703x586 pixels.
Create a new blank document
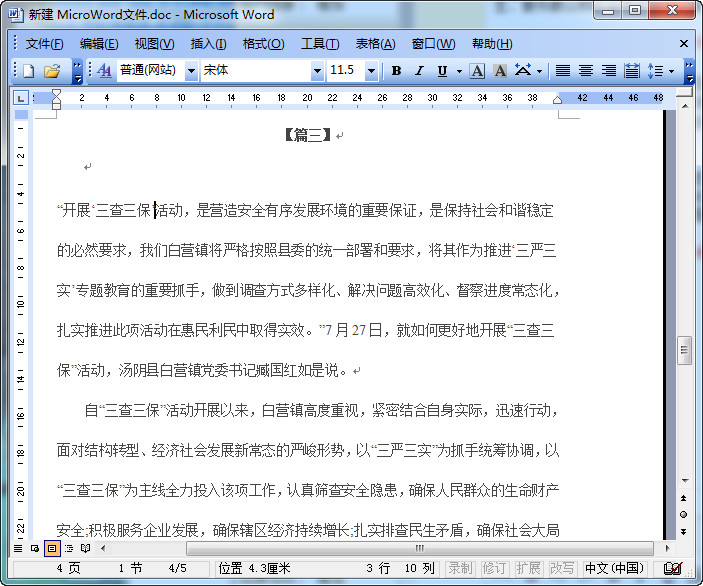click(29, 71)
